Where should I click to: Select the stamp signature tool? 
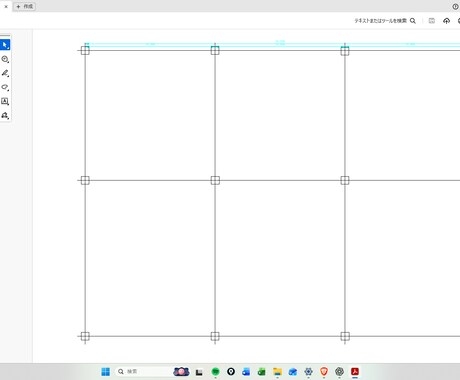(x=5, y=115)
